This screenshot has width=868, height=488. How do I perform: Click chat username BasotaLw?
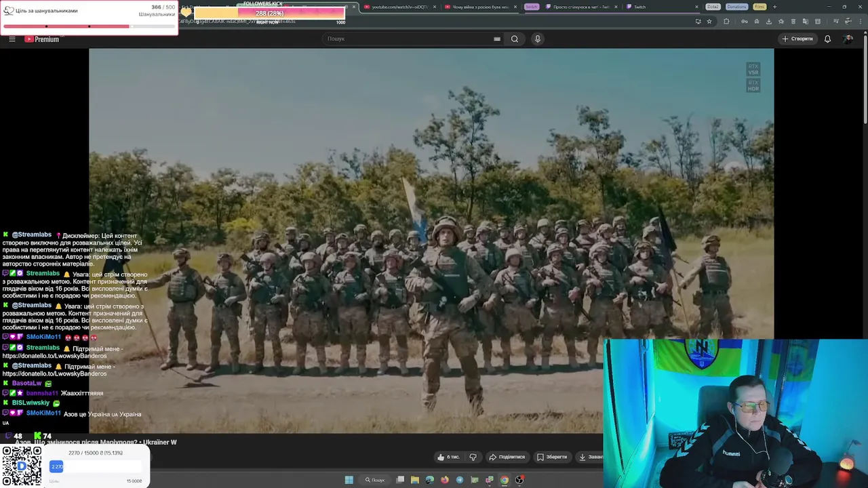[x=27, y=384]
